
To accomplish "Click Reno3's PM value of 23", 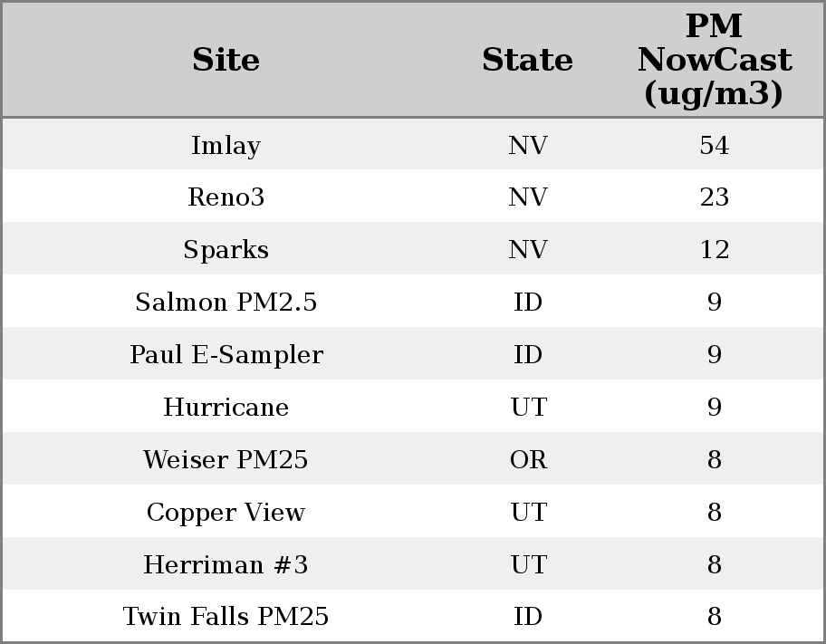I will [x=714, y=197].
